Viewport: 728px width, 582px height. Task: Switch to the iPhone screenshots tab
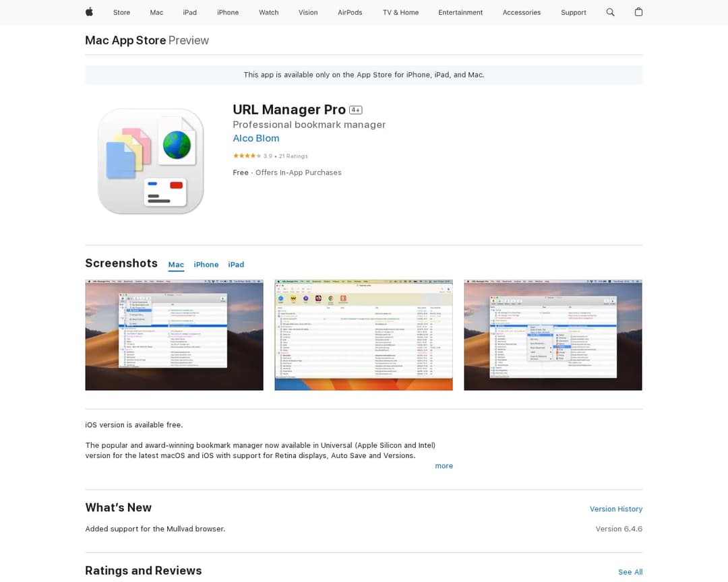point(206,264)
